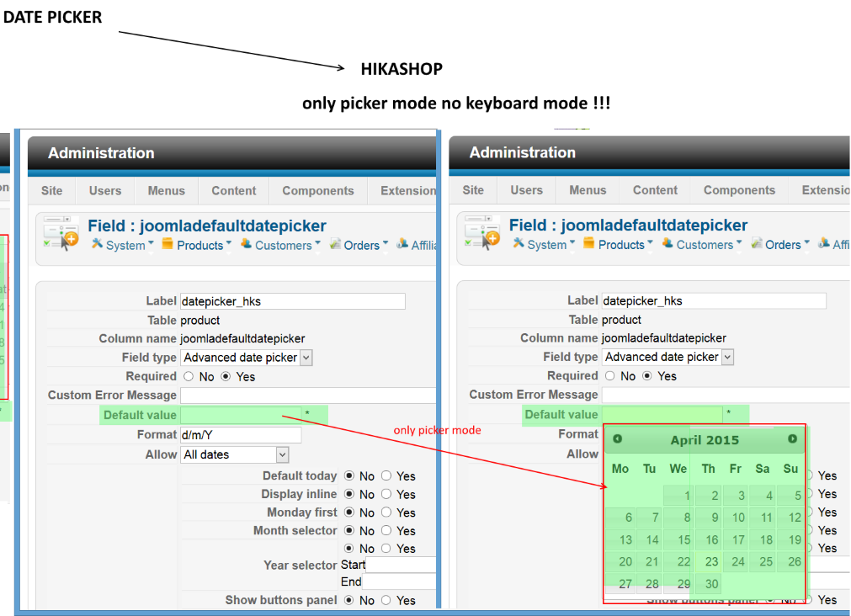Screen dimensions: 851x616
Task: Click the Year selector Start field
Action: (x=401, y=565)
